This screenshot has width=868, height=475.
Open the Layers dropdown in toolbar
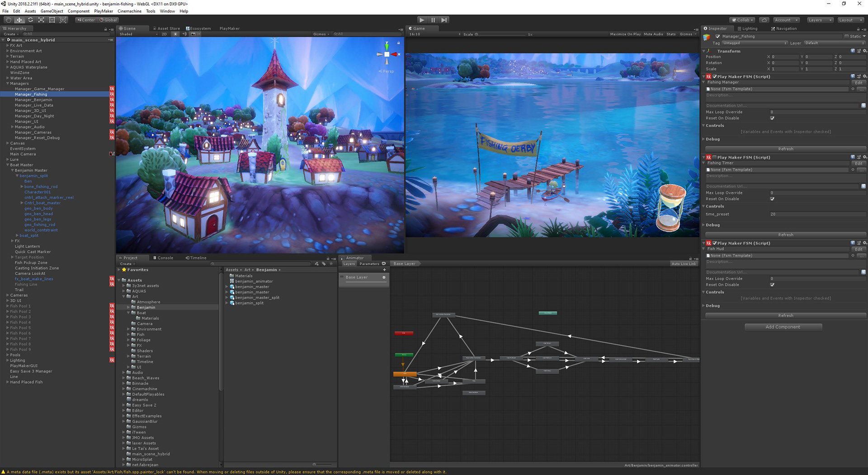click(820, 20)
